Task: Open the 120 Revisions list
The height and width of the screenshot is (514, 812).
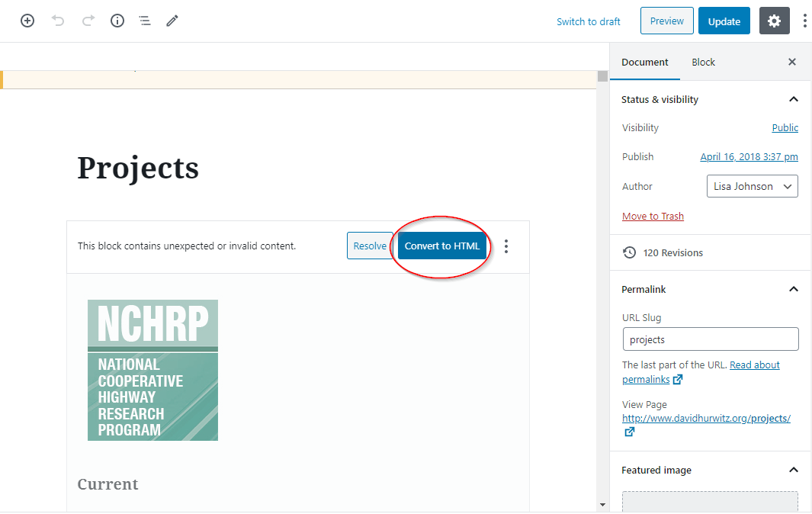Action: (672, 253)
